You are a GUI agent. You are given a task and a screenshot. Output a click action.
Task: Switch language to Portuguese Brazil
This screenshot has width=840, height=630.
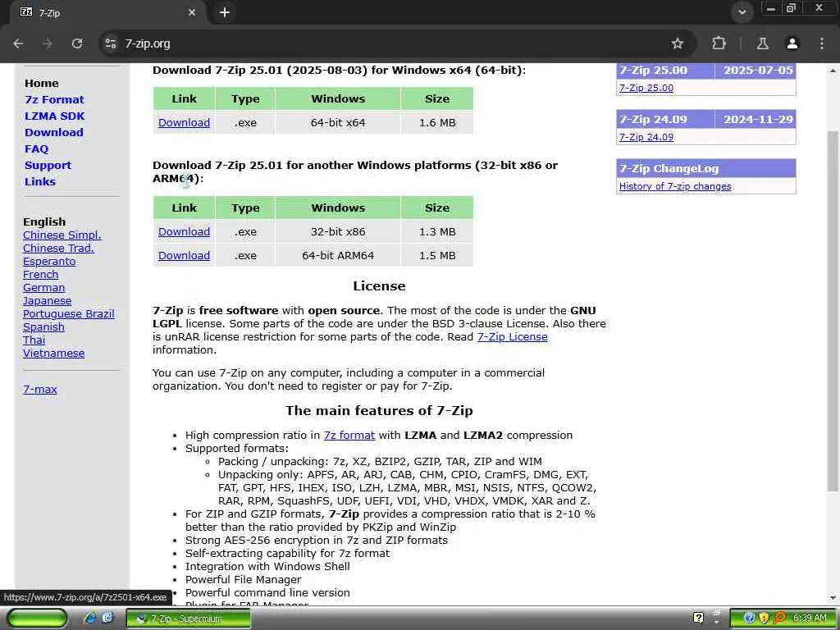click(x=69, y=314)
